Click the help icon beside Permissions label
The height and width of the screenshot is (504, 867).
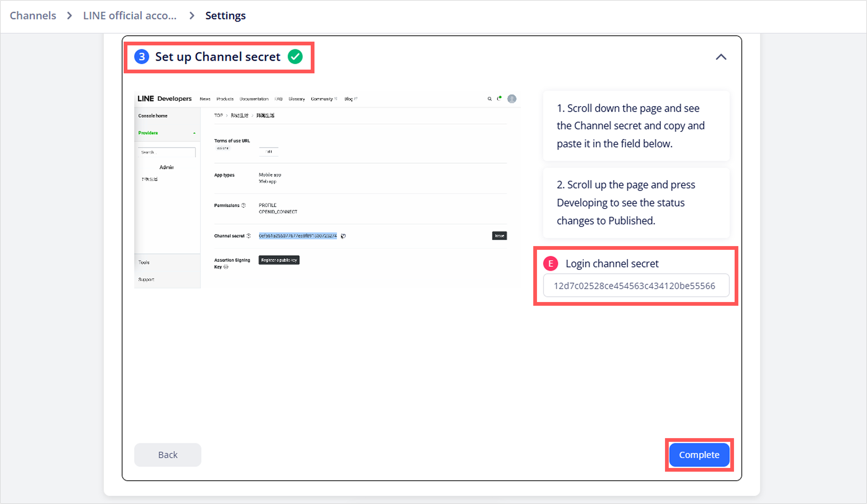pyautogui.click(x=244, y=205)
